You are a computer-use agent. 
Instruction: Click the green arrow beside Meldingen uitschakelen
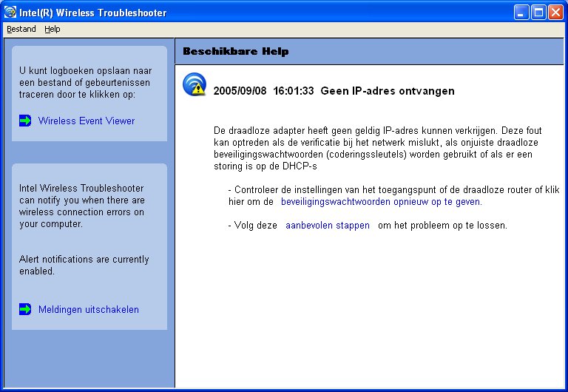[25, 309]
